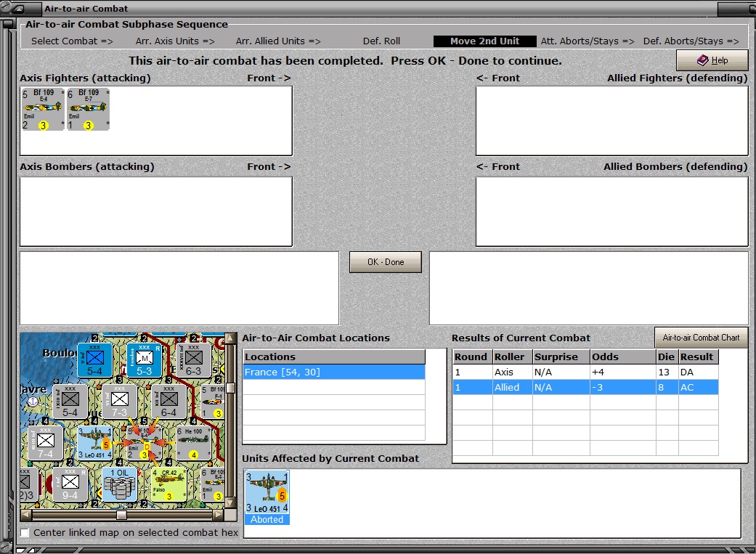Click the Round column header
This screenshot has height=554, width=756.
click(x=473, y=357)
